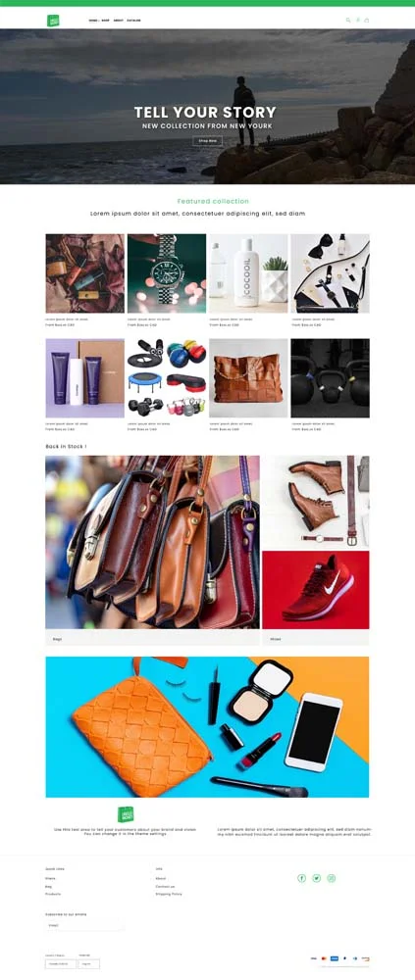
Task: Visit the Twitter social icon
Action: (317, 878)
